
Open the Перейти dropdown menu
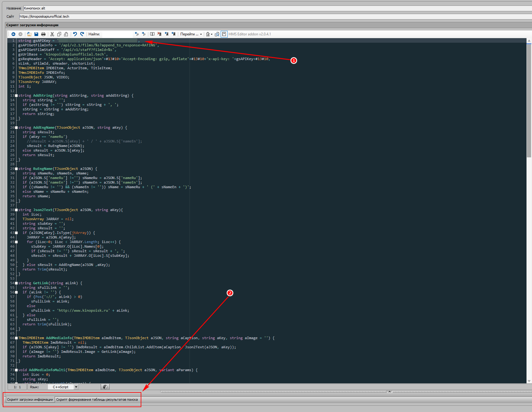click(191, 34)
